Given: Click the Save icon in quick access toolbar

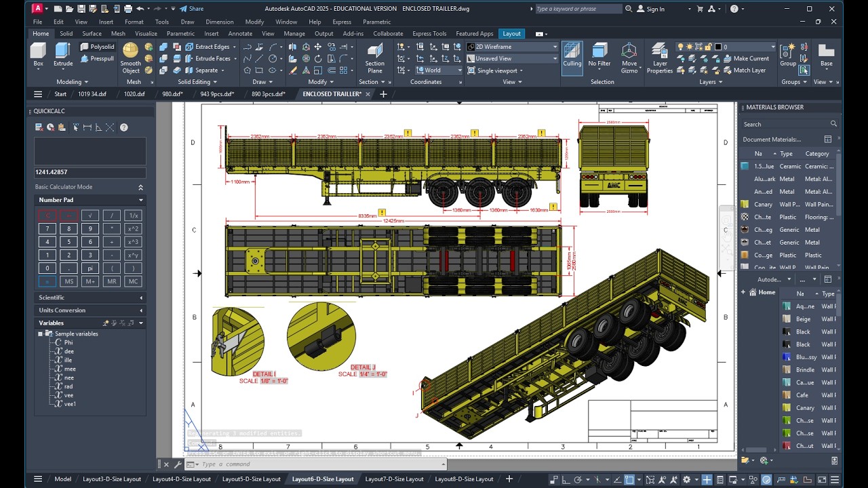Looking at the screenshot, I should [x=81, y=9].
